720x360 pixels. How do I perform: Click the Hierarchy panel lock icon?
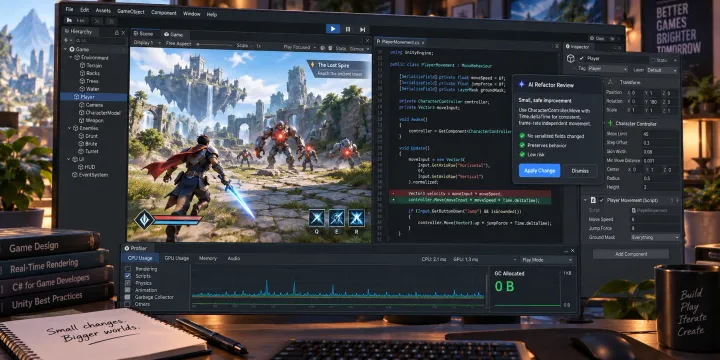point(116,33)
